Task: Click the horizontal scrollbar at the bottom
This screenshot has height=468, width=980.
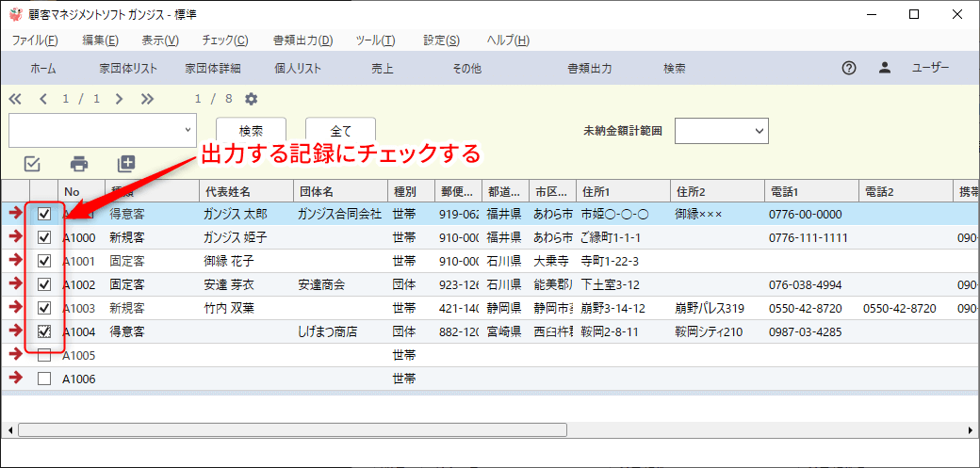Action: [292, 429]
